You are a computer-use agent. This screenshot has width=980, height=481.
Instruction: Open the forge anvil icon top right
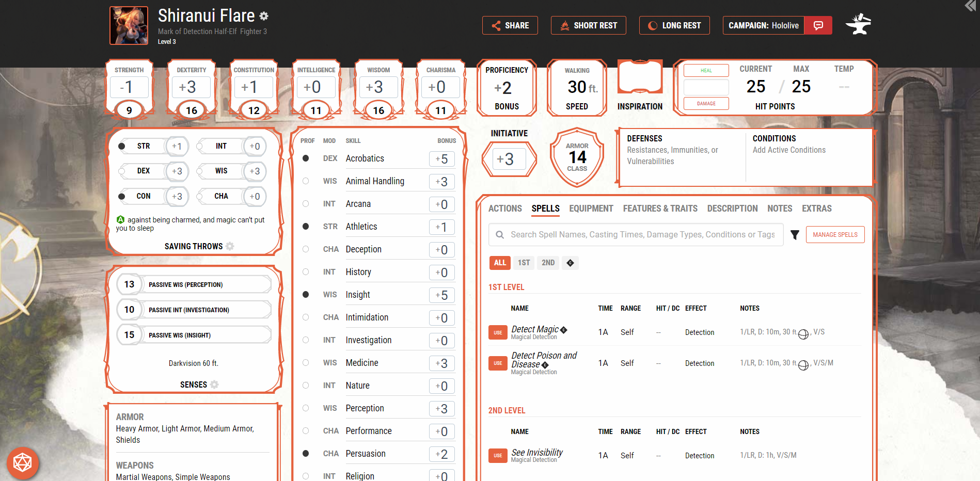click(858, 23)
